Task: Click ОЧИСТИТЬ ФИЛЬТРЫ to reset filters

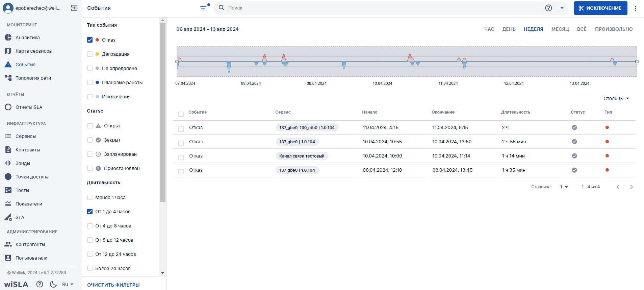Action: point(113,285)
